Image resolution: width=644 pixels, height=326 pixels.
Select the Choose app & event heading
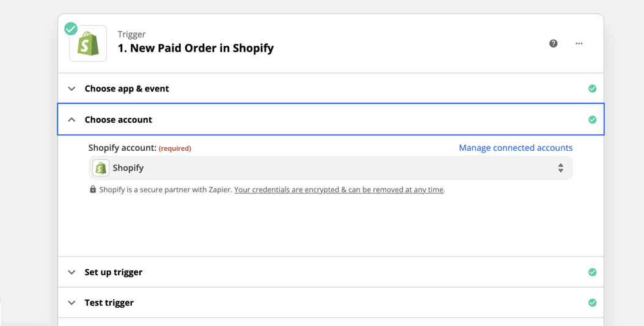pos(127,89)
